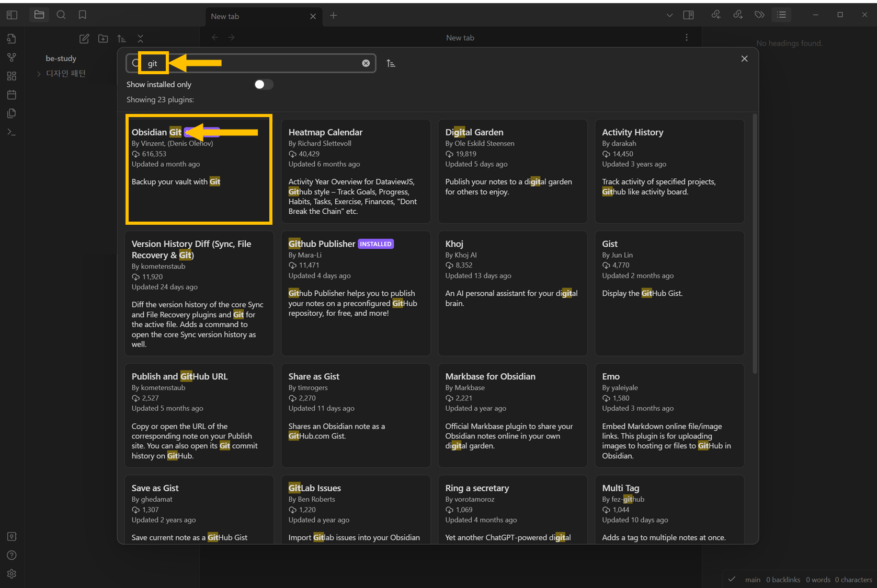Viewport: 877px width, 588px height.
Task: Expand the 디자인 패턴 folder
Action: [39, 74]
